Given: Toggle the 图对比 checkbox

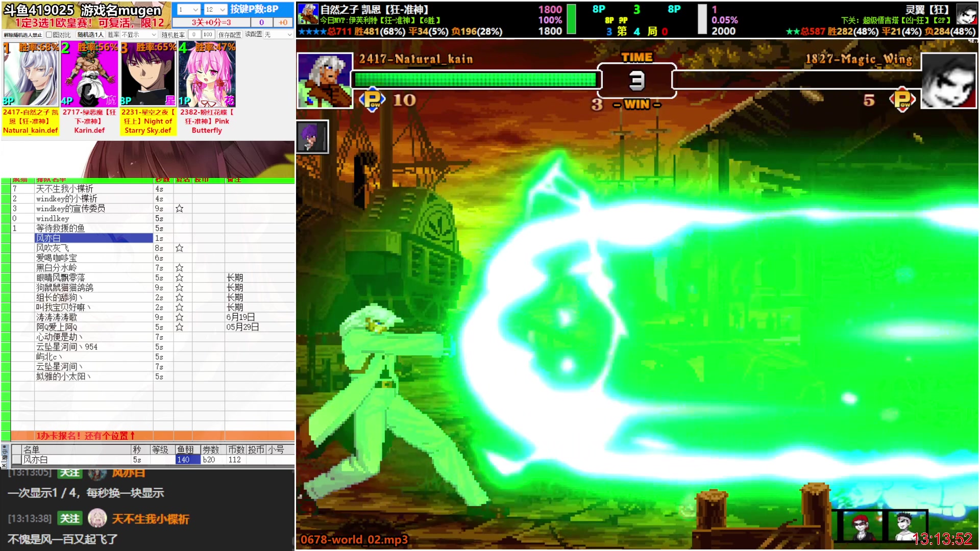Looking at the screenshot, I should (49, 35).
